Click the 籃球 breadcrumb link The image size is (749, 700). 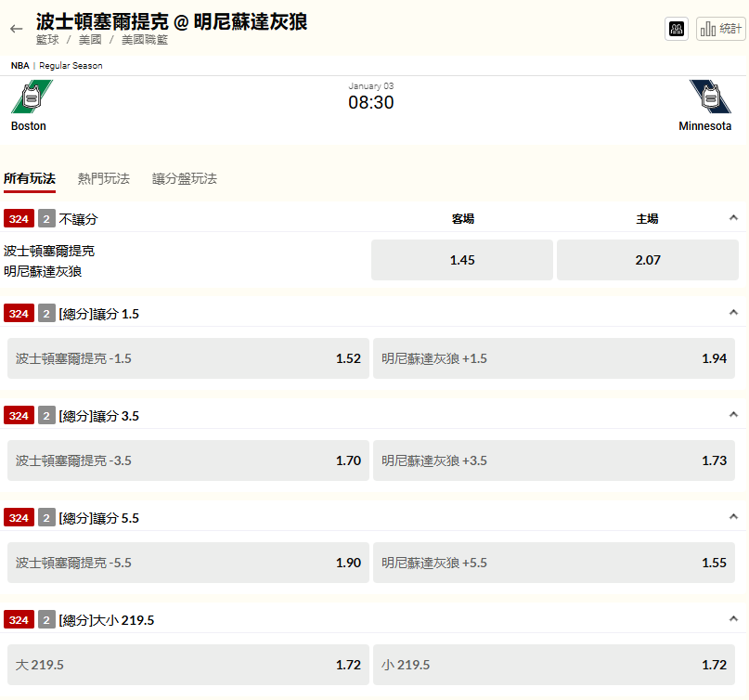pos(47,40)
